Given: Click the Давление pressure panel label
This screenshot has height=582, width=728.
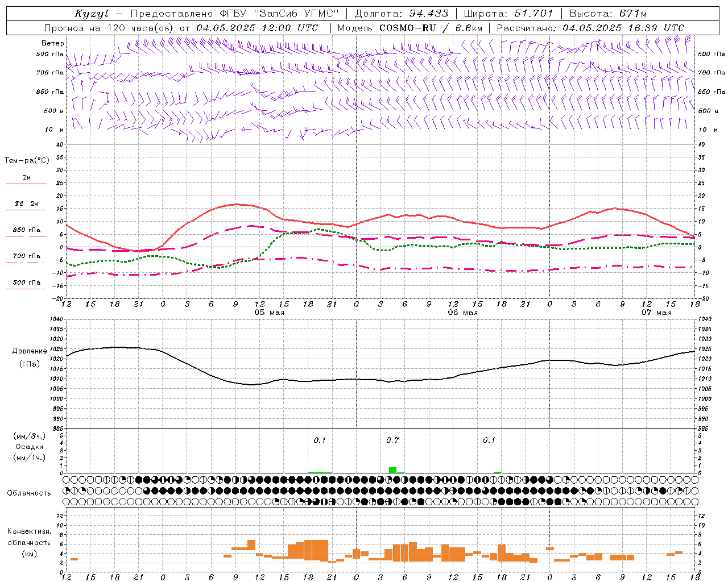Looking at the screenshot, I should pos(30,351).
